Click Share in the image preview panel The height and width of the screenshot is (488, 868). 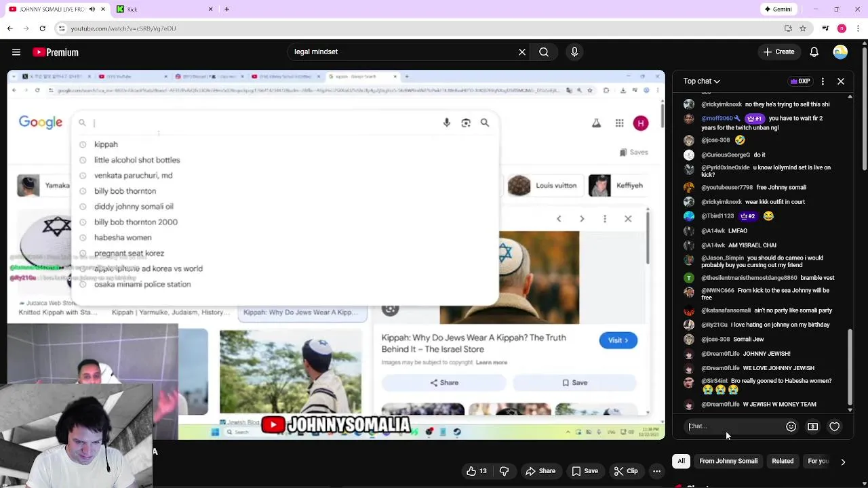pos(444,383)
